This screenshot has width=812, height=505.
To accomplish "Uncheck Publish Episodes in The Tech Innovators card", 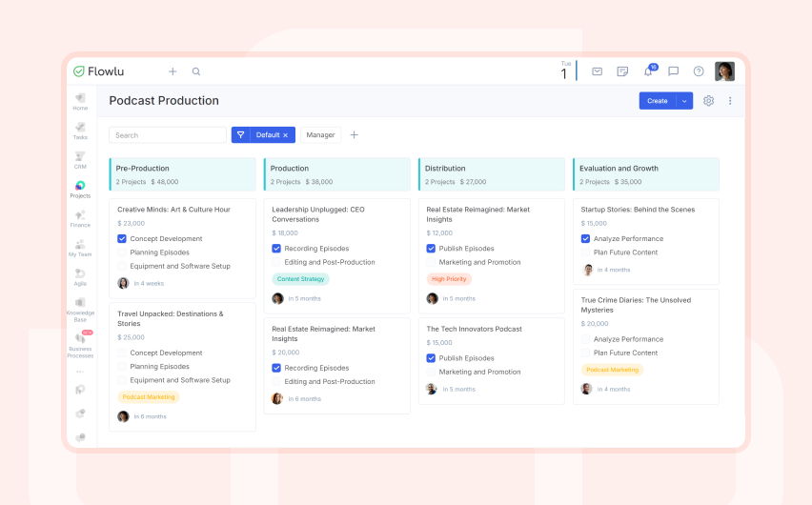I will point(431,358).
